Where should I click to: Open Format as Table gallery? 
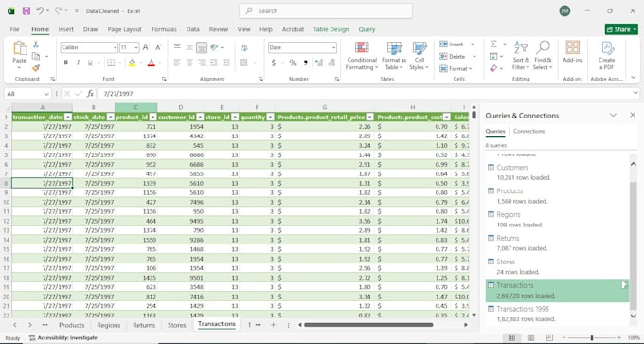(x=394, y=56)
